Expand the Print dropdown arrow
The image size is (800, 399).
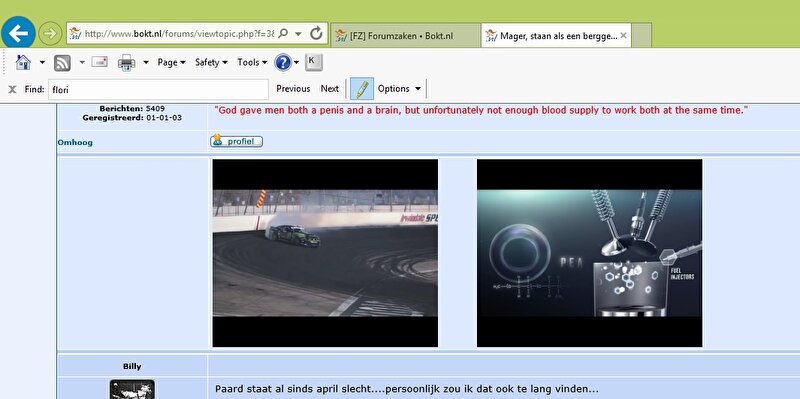point(146,63)
